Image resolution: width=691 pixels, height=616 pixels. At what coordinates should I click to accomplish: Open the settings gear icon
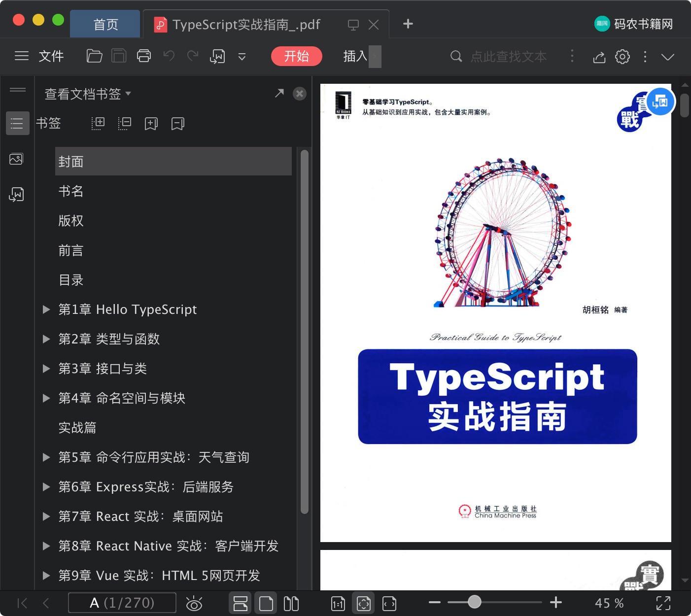(x=622, y=57)
